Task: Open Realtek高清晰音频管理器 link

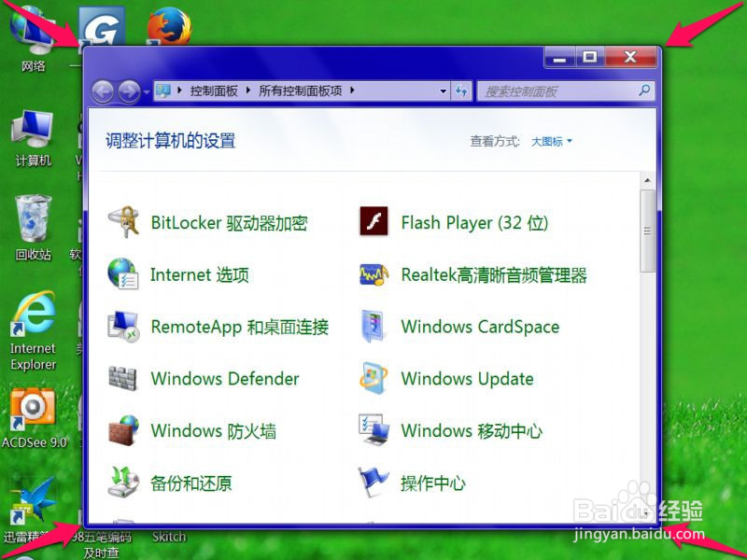Action: point(494,274)
